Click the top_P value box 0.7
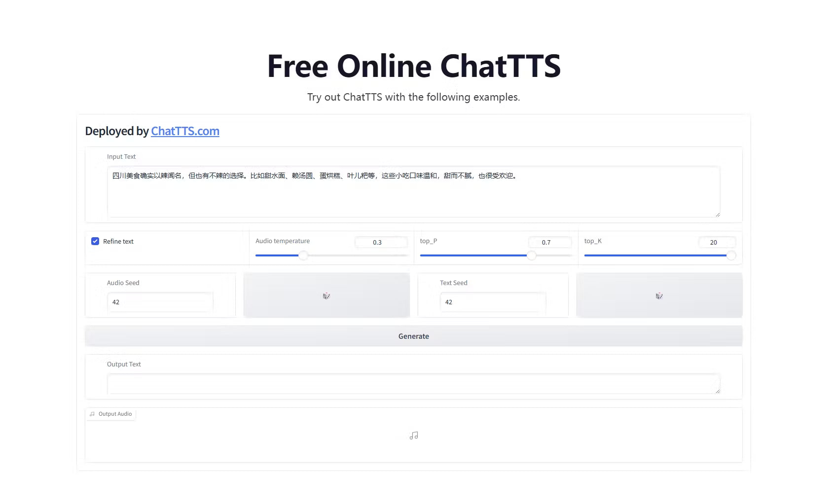828x504 pixels. point(550,242)
